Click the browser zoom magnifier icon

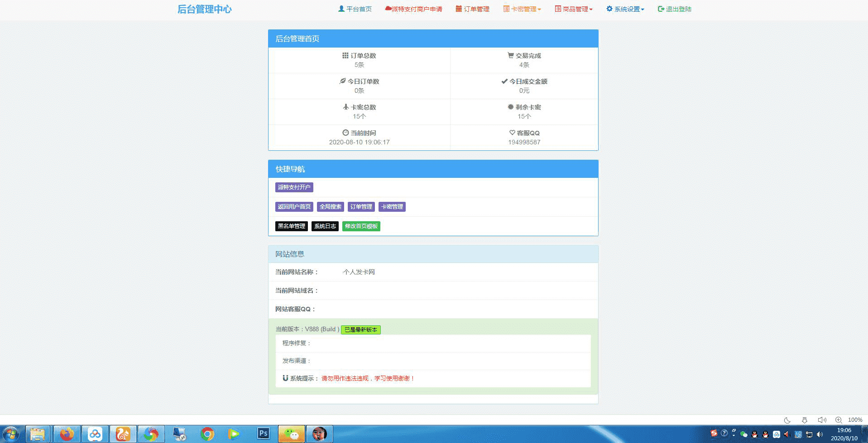839,420
